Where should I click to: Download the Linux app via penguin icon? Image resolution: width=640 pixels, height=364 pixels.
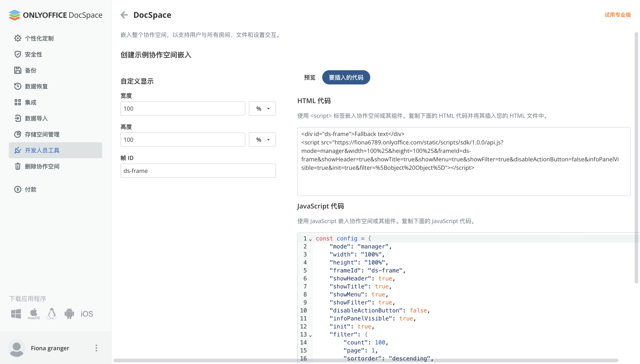click(x=52, y=314)
